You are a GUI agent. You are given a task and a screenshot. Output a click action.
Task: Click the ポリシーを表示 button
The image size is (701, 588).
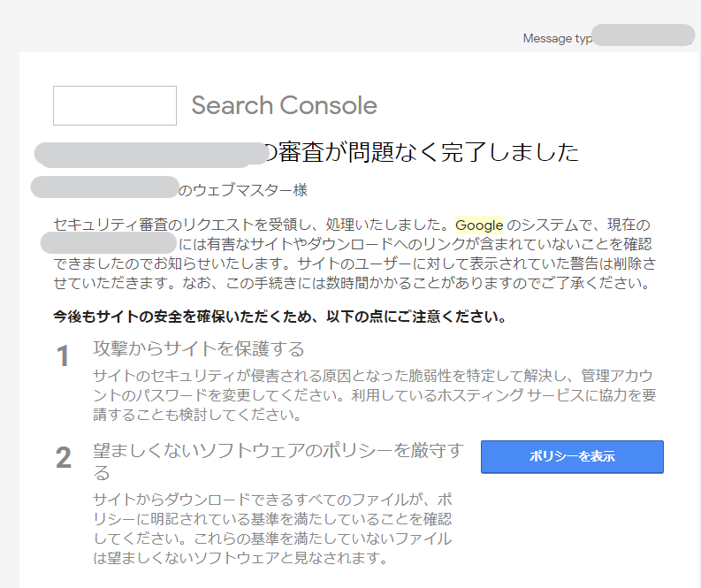point(572,456)
